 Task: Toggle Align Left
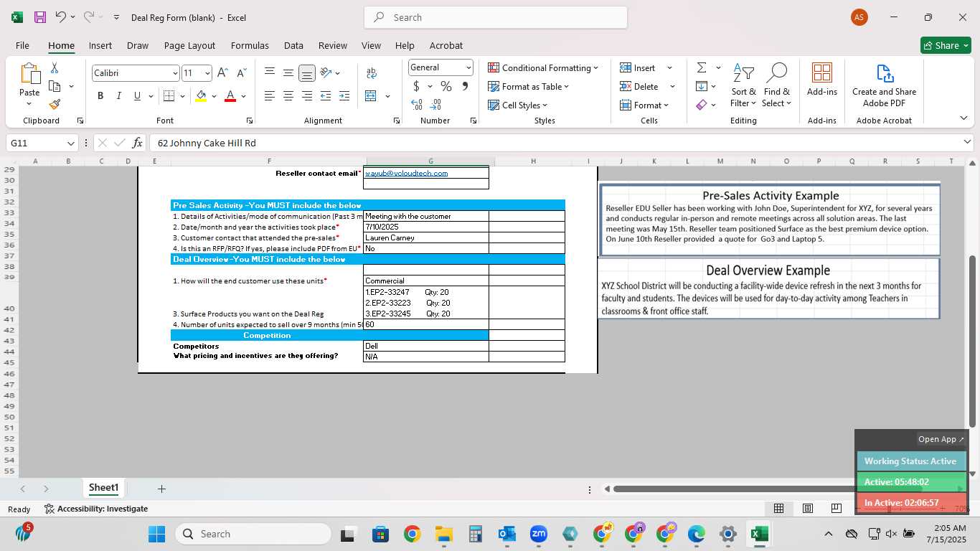(x=270, y=96)
